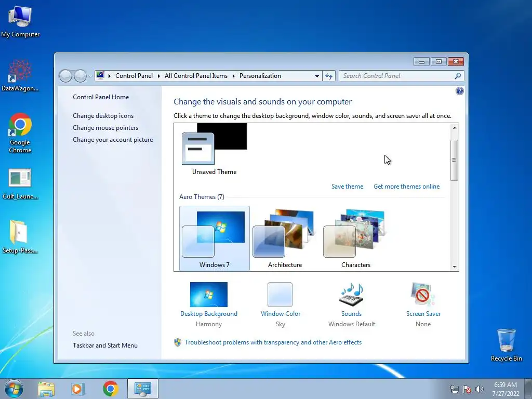The width and height of the screenshot is (532, 399).
Task: Open Taskbar and Start Menu link
Action: pyautogui.click(x=105, y=345)
